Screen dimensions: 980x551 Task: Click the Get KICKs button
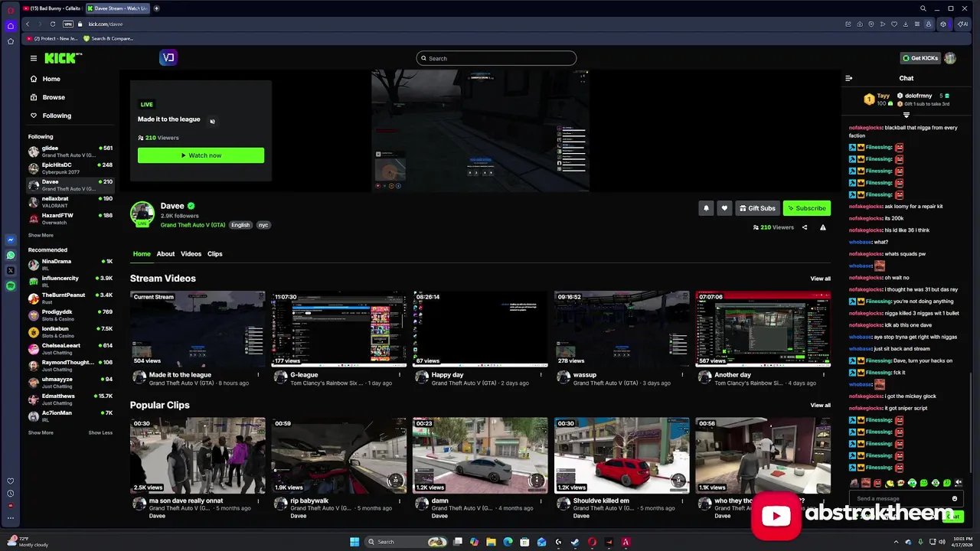920,58
